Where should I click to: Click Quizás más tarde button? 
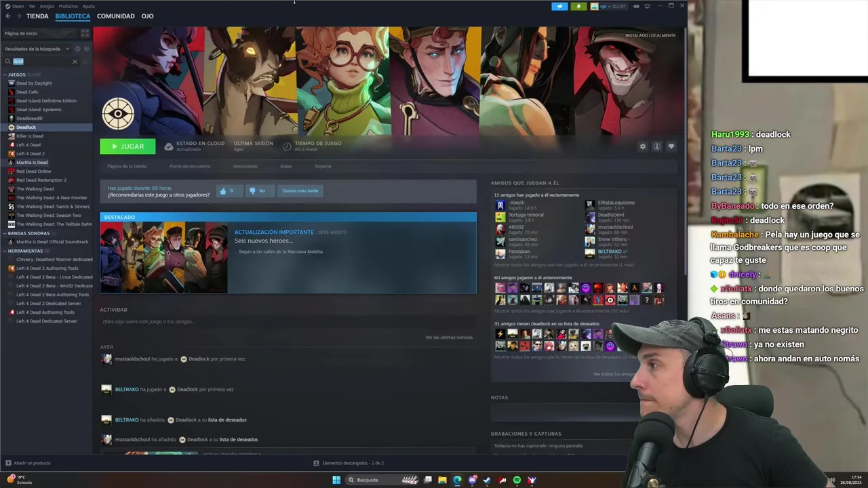300,191
